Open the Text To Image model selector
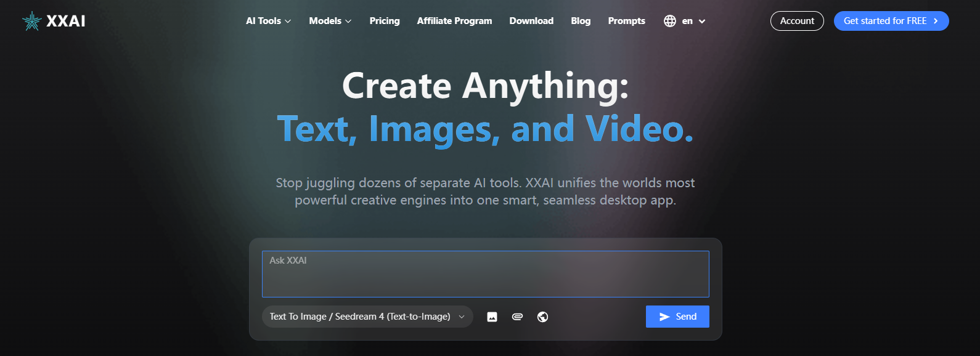 point(367,317)
